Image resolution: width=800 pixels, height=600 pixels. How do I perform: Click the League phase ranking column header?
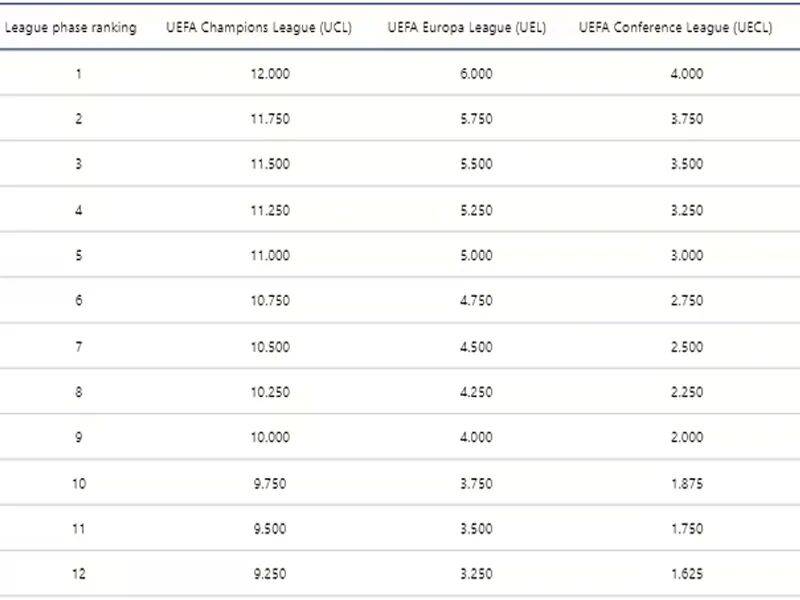[x=71, y=28]
